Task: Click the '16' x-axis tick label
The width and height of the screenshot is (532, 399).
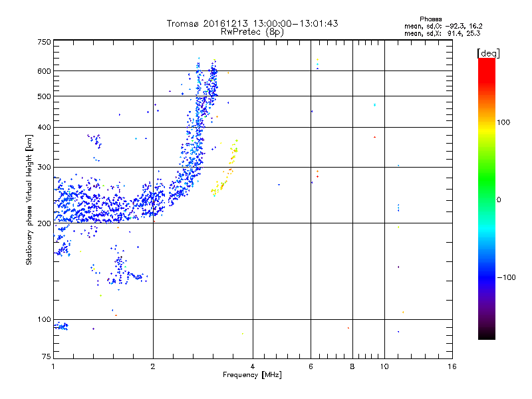Action: pos(452,366)
